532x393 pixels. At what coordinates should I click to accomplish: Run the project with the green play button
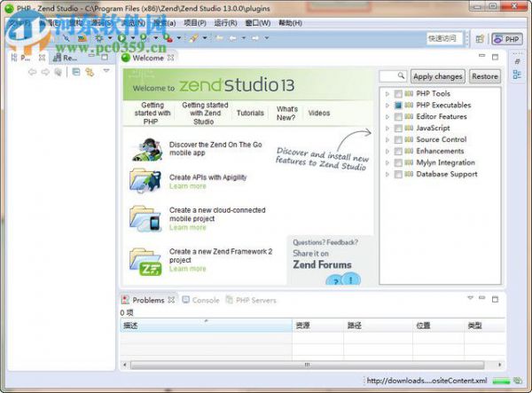point(121,38)
